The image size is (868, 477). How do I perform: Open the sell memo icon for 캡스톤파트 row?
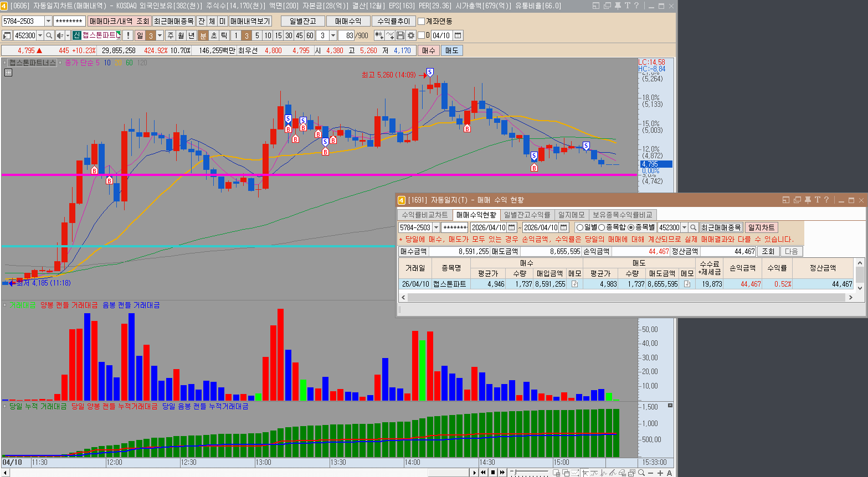click(687, 284)
